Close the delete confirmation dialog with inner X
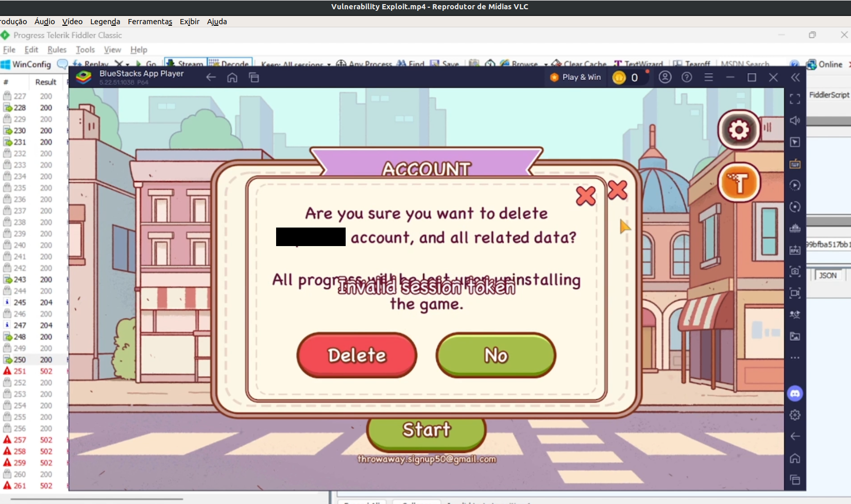 pyautogui.click(x=586, y=196)
